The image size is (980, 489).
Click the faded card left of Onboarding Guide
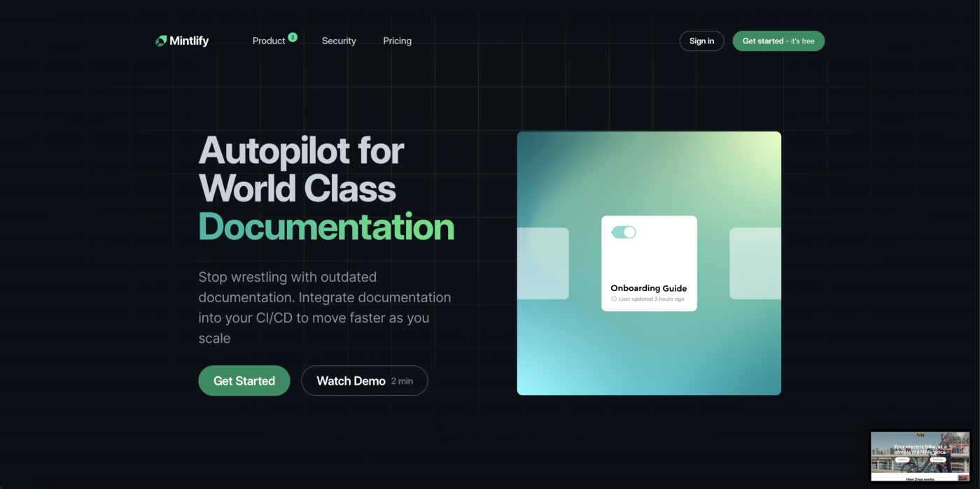point(543,264)
